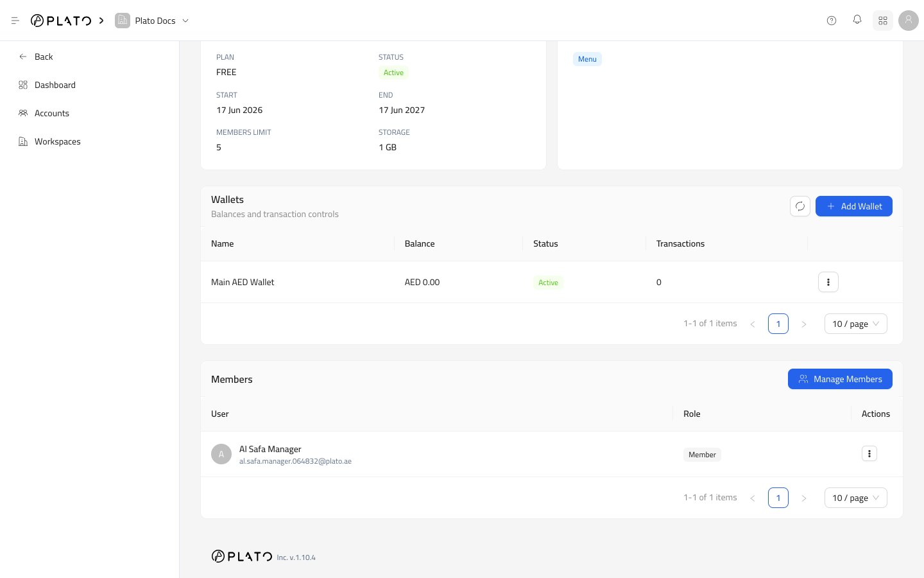Open the help question mark icon
This screenshot has width=924, height=578.
click(832, 21)
